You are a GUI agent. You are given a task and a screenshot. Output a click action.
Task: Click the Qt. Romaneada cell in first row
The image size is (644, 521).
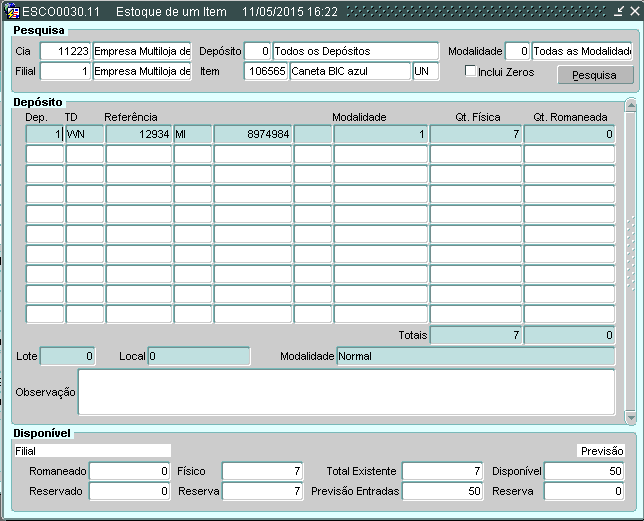[x=569, y=134]
